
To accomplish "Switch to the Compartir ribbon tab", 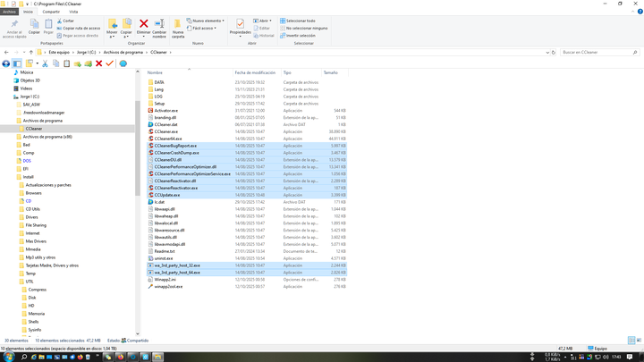I will click(51, 12).
